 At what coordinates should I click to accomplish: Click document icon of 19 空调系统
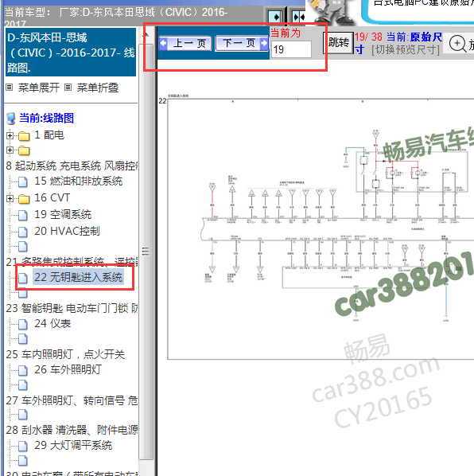tap(23, 215)
